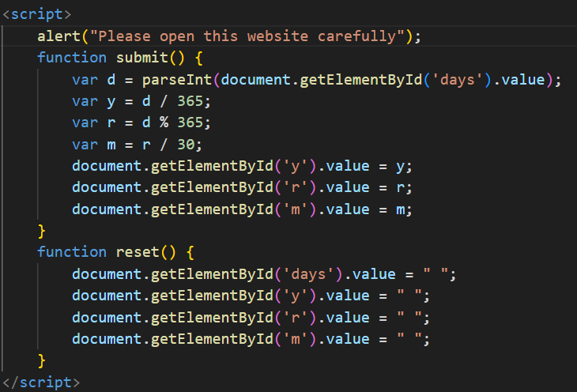Click closing brace of reset function

pyautogui.click(x=42, y=360)
